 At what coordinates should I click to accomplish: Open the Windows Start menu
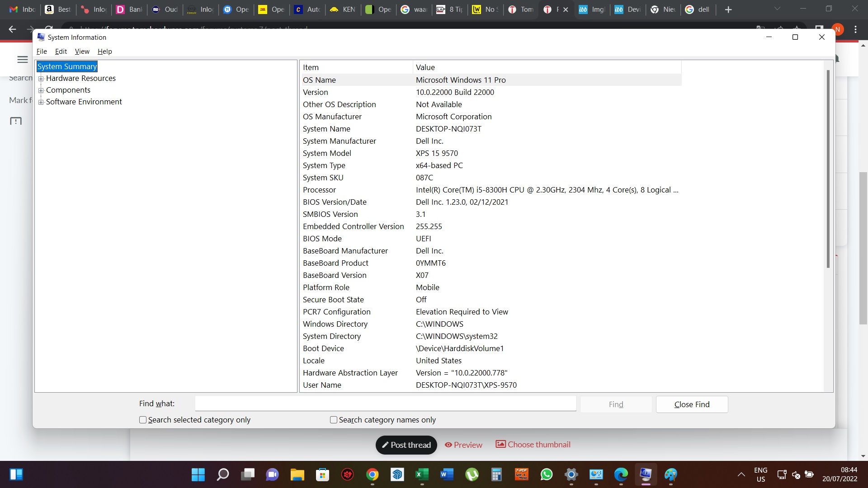198,474
